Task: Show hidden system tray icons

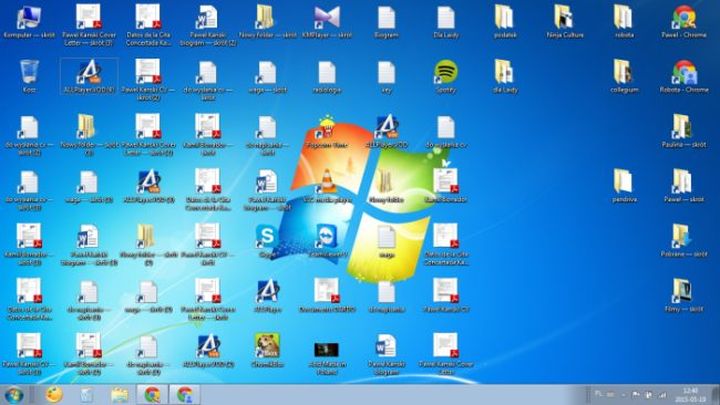Action: click(x=623, y=395)
